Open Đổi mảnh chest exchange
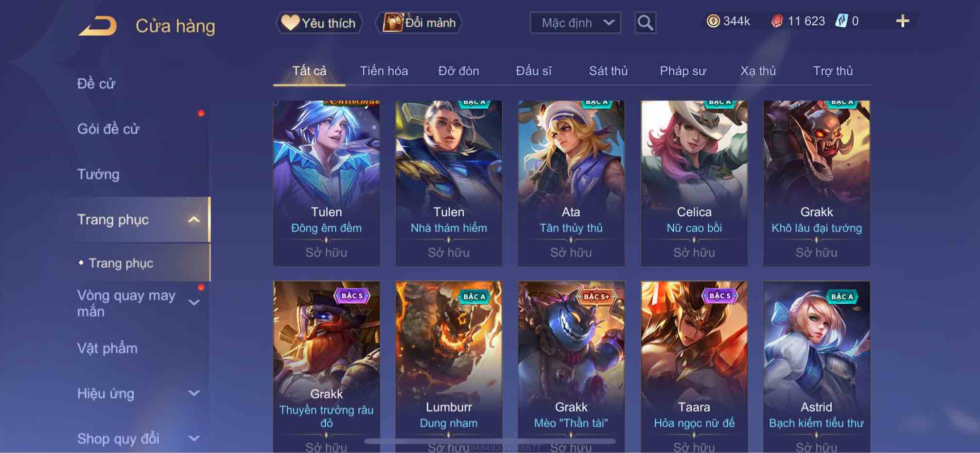980x453 pixels. point(419,23)
